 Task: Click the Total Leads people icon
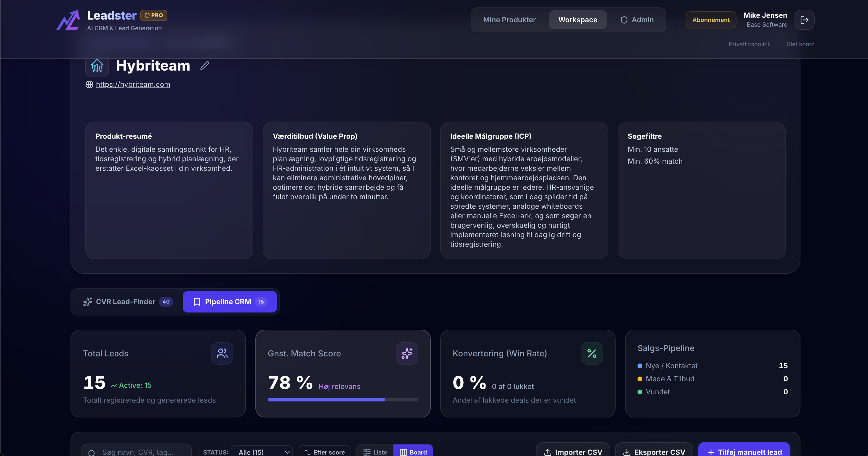pos(222,353)
